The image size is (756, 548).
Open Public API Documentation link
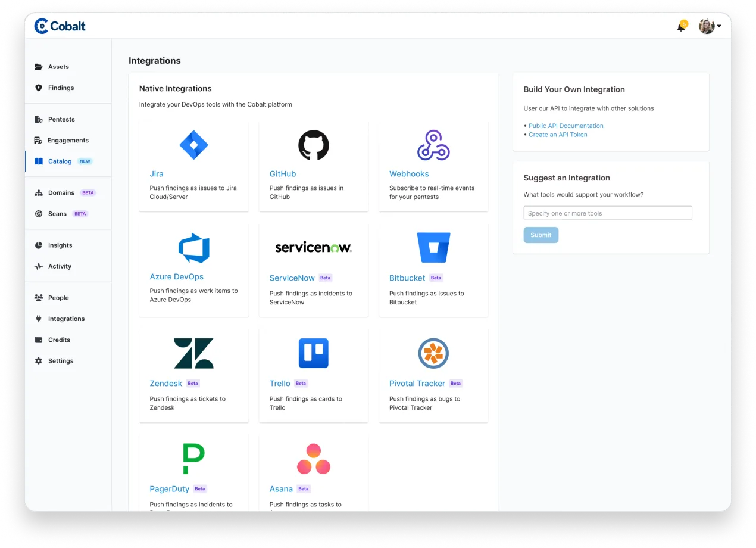[566, 126]
